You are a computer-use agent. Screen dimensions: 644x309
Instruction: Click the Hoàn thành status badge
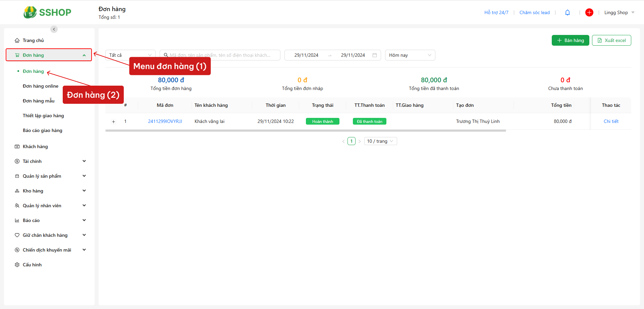[323, 121]
